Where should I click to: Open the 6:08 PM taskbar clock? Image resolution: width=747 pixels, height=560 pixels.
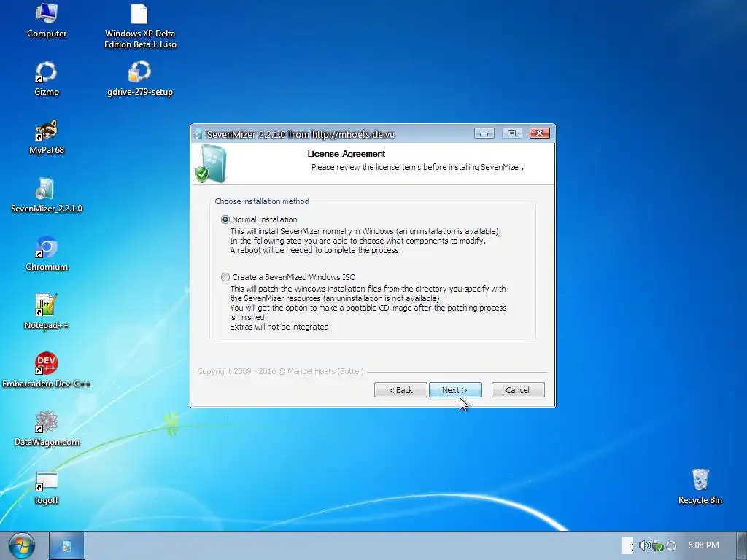pyautogui.click(x=704, y=545)
